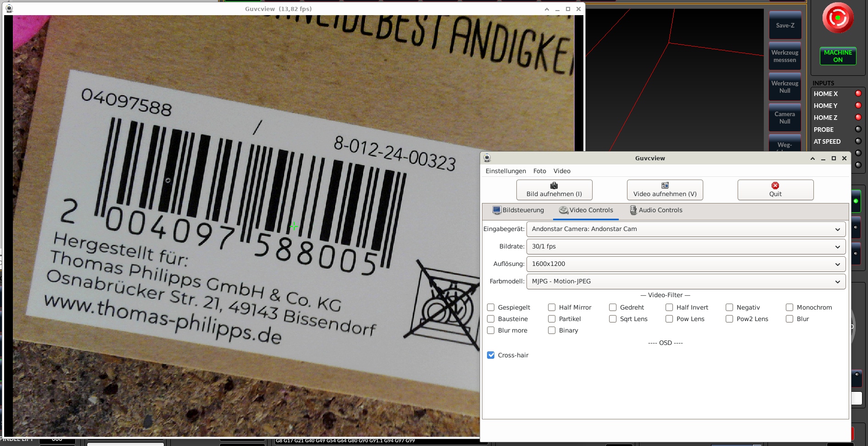868x446 pixels.
Task: Click the video icon on Video aufnehmen
Action: (x=665, y=186)
